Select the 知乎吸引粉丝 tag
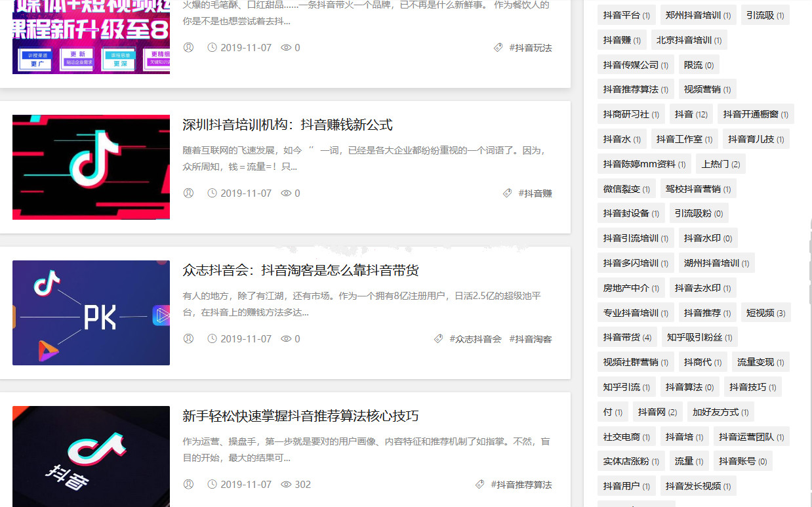 click(699, 337)
